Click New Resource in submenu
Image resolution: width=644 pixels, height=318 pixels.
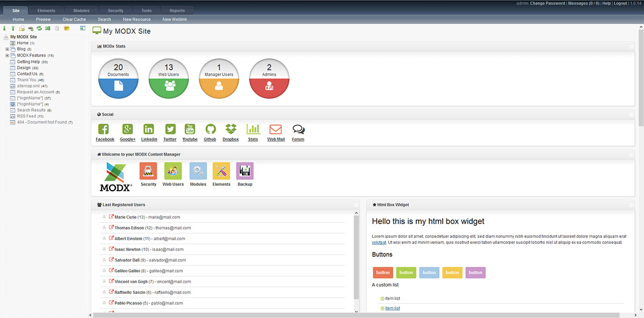pos(137,19)
